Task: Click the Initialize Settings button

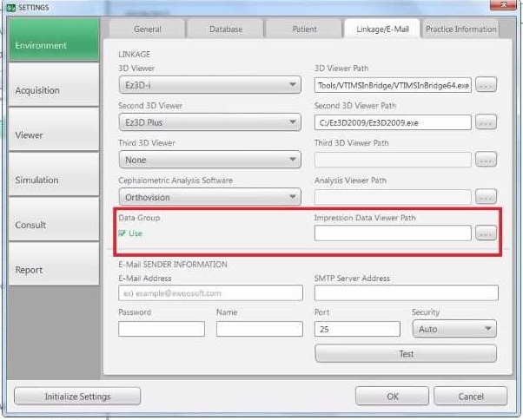Action: [77, 397]
